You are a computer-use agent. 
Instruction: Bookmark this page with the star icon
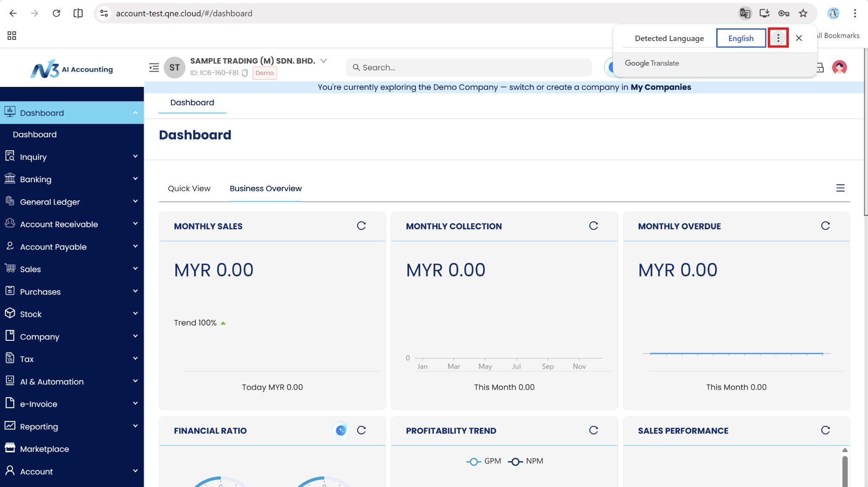tap(803, 13)
